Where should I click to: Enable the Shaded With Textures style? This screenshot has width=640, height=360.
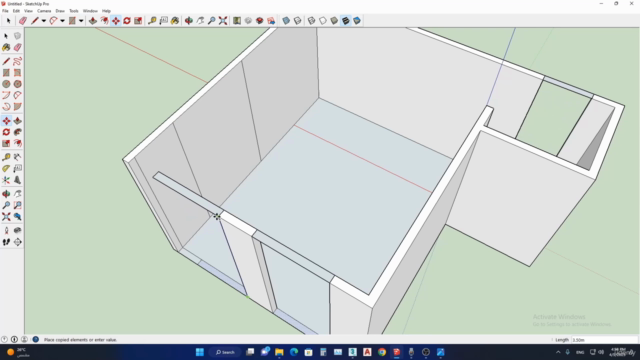(345, 20)
